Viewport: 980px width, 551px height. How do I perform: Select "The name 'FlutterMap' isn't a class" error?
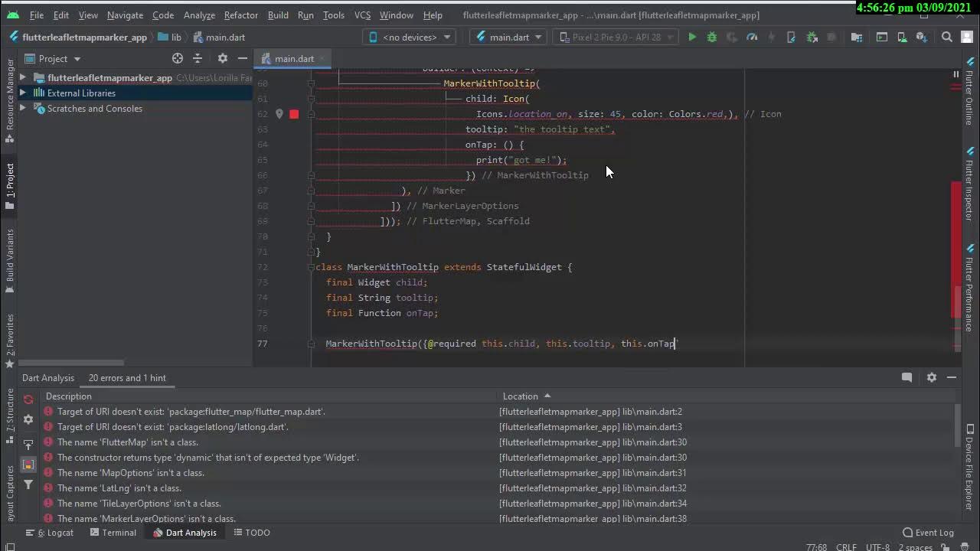point(127,442)
